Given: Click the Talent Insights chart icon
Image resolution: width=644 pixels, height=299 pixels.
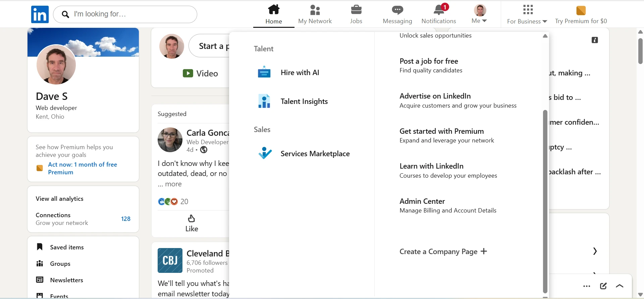Looking at the screenshot, I should (x=264, y=101).
